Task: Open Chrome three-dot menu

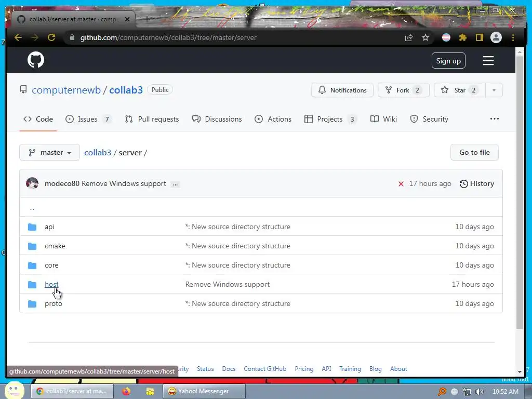Action: click(x=513, y=37)
